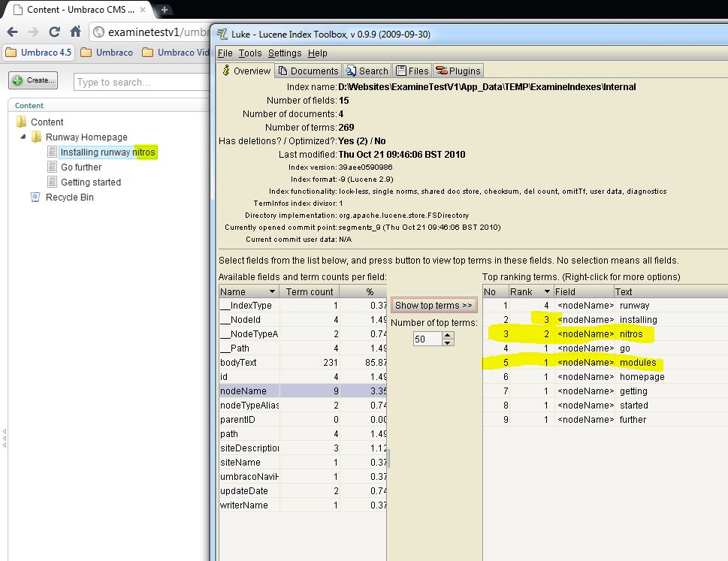Select the Content root folder in tree
The height and width of the screenshot is (561, 728).
pyautogui.click(x=47, y=122)
